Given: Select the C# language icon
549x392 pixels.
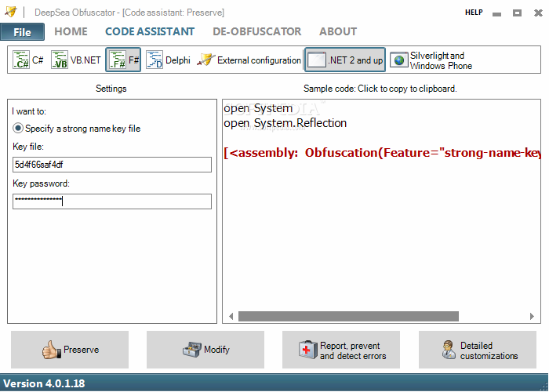Looking at the screenshot, I should [x=27, y=60].
